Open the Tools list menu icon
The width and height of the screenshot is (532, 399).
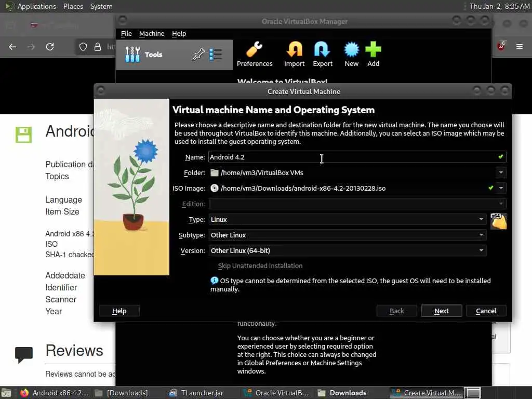tap(216, 54)
